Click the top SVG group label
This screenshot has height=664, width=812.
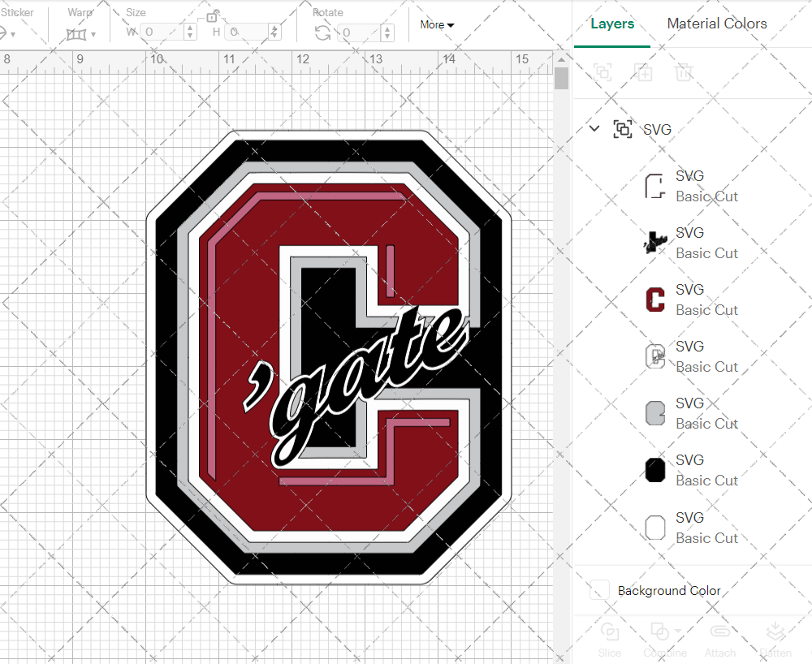657,129
